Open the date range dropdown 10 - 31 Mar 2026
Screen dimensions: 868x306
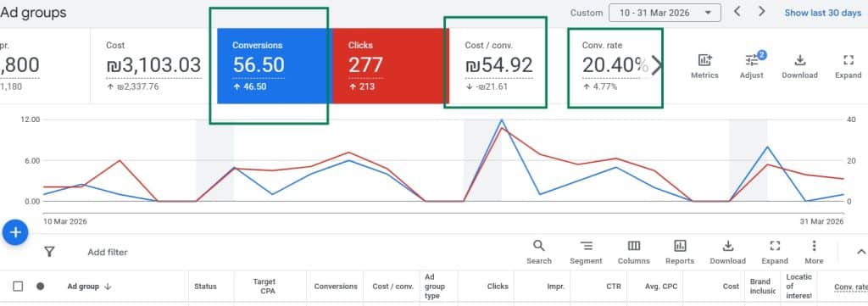coord(665,13)
